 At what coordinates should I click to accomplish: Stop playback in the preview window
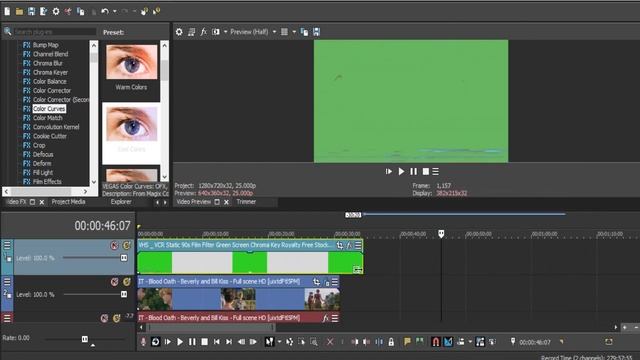coord(426,171)
